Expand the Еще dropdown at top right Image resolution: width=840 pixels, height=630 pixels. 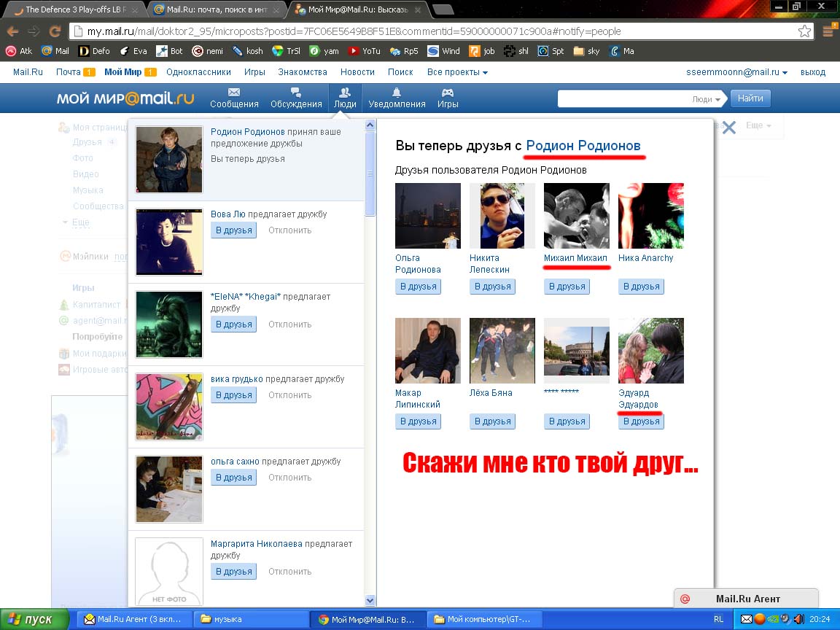click(758, 125)
